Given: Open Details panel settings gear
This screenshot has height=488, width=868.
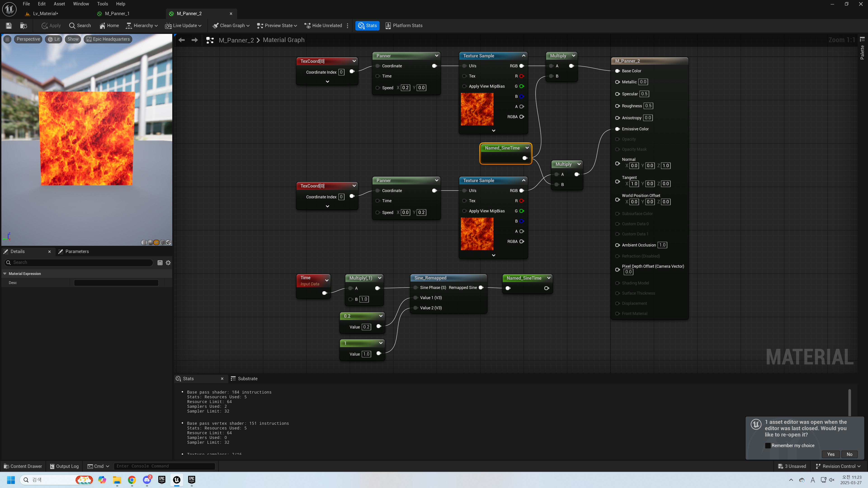Looking at the screenshot, I should [x=168, y=263].
